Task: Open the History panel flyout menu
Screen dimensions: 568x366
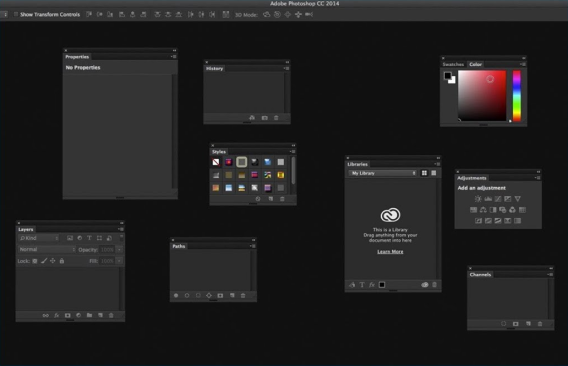Action: click(x=286, y=68)
